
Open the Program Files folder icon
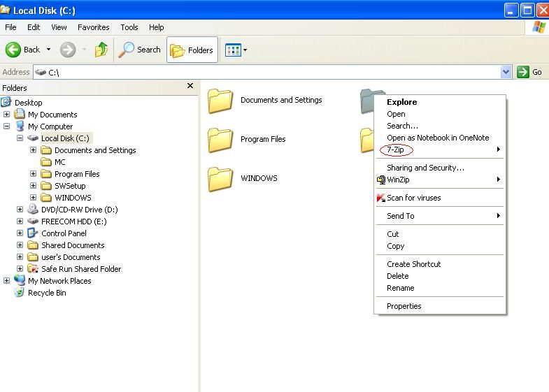220,140
